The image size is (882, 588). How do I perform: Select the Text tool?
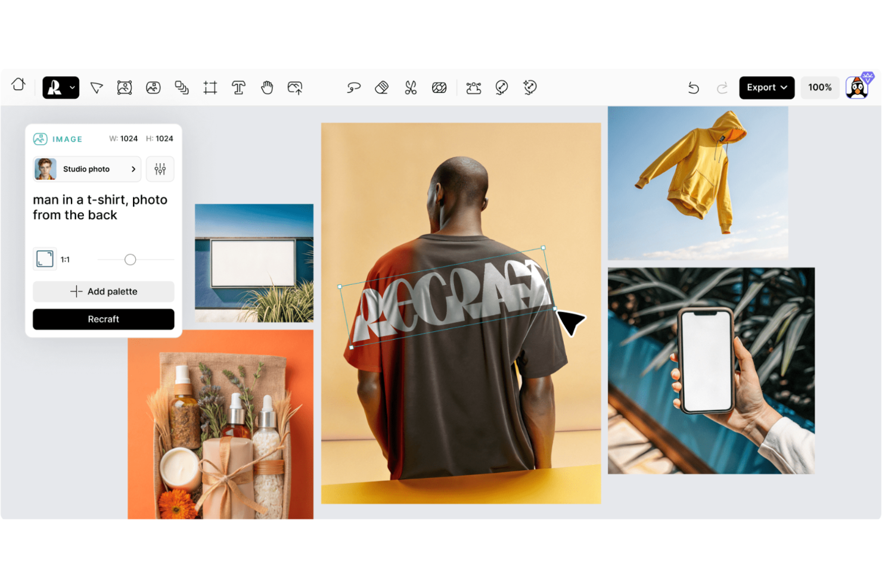click(238, 88)
